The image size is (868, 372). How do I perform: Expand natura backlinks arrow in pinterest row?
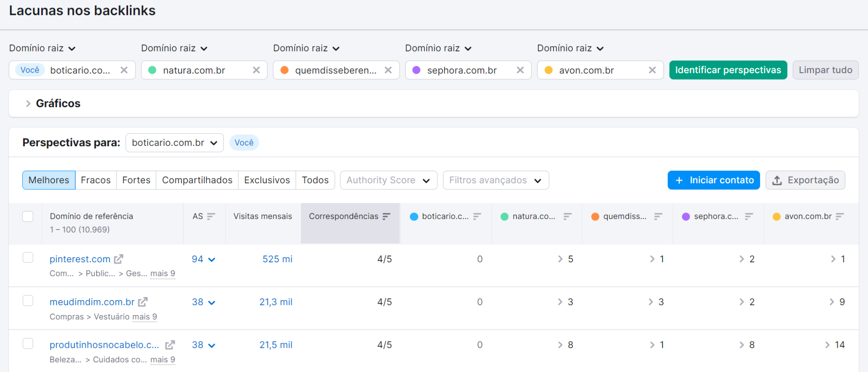tap(560, 259)
